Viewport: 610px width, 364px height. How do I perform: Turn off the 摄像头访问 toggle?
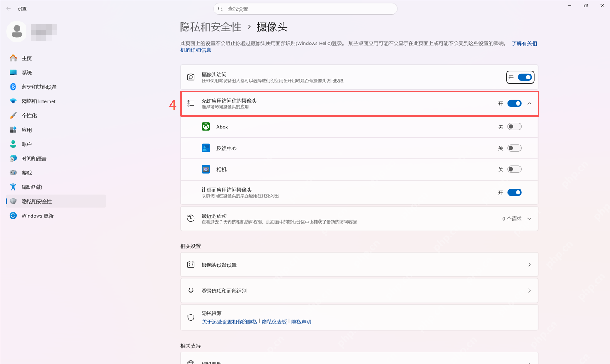525,77
